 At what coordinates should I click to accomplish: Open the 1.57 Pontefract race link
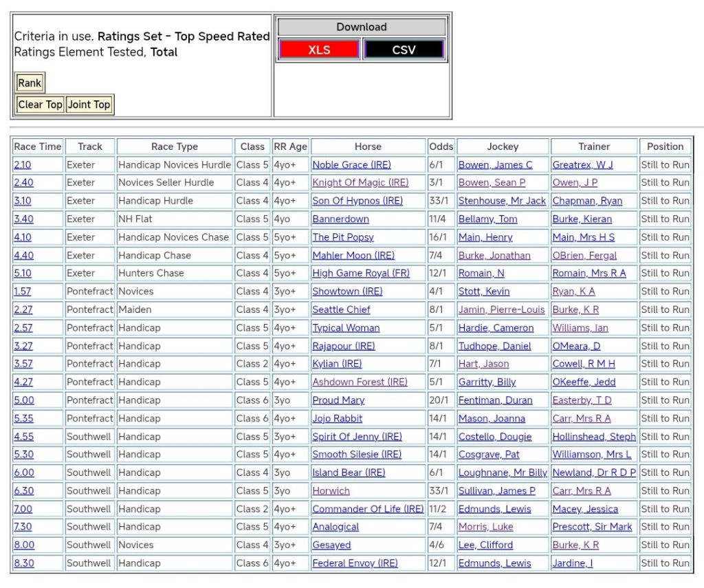click(23, 292)
